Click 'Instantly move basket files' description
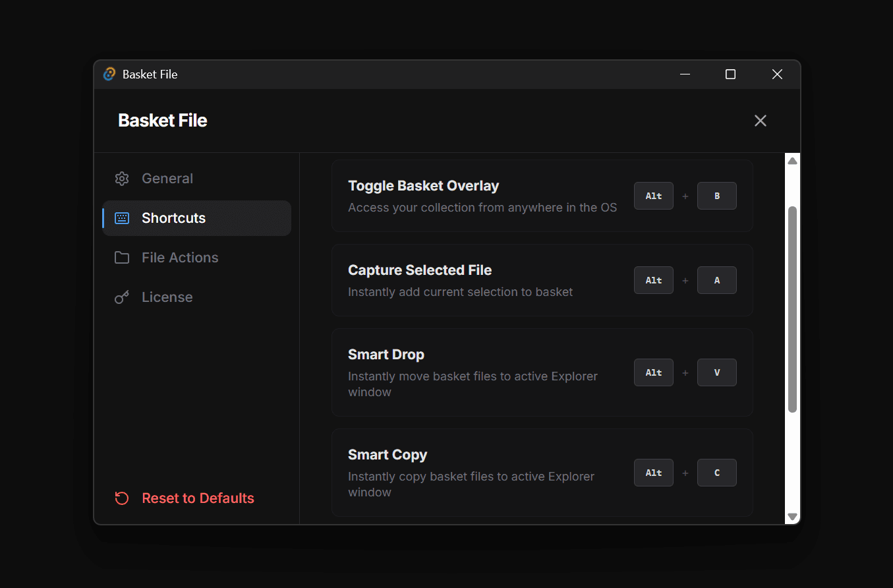 (473, 384)
